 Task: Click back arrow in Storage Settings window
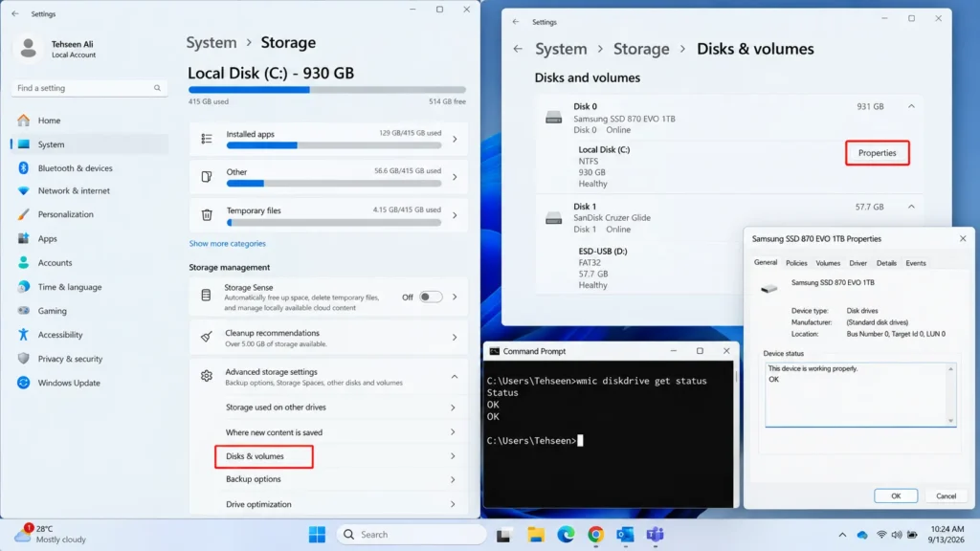[x=15, y=13]
